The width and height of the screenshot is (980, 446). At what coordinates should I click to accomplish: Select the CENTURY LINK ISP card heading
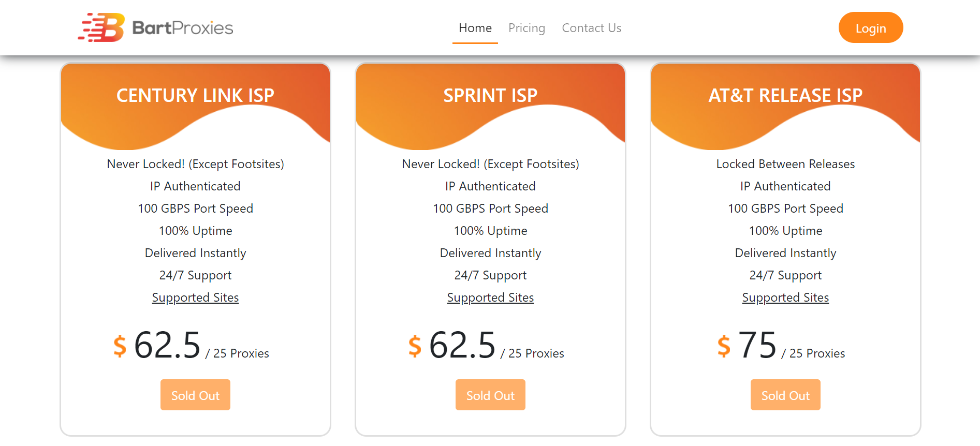pos(195,95)
